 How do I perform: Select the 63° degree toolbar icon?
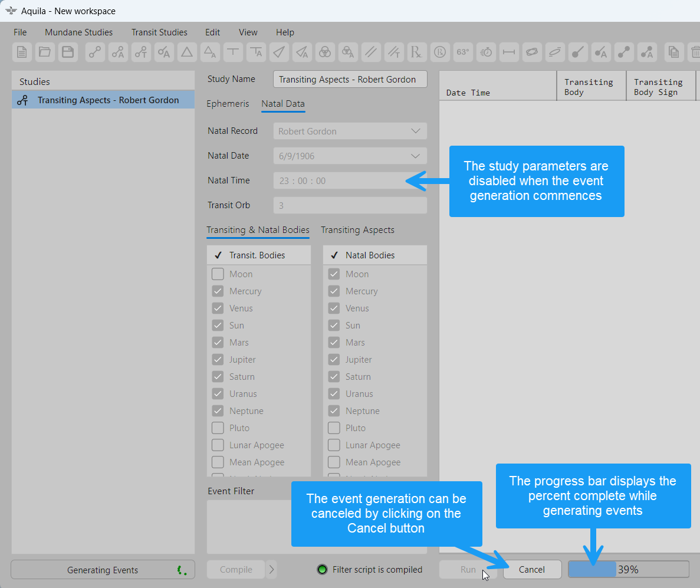tap(463, 52)
